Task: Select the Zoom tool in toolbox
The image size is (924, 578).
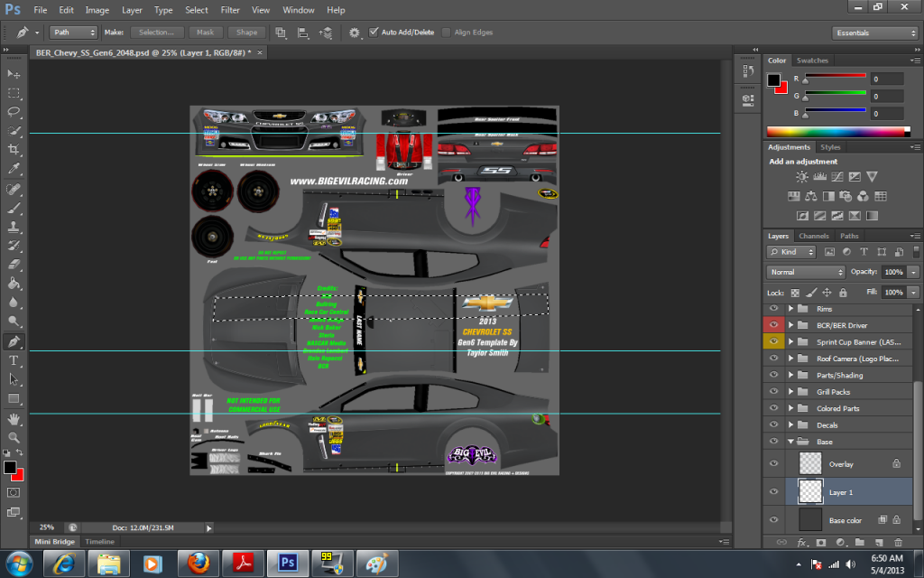Action: pyautogui.click(x=14, y=438)
